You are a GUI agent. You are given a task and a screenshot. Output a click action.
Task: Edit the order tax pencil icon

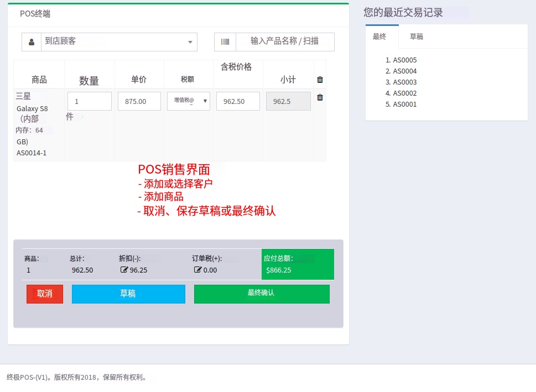coord(197,270)
